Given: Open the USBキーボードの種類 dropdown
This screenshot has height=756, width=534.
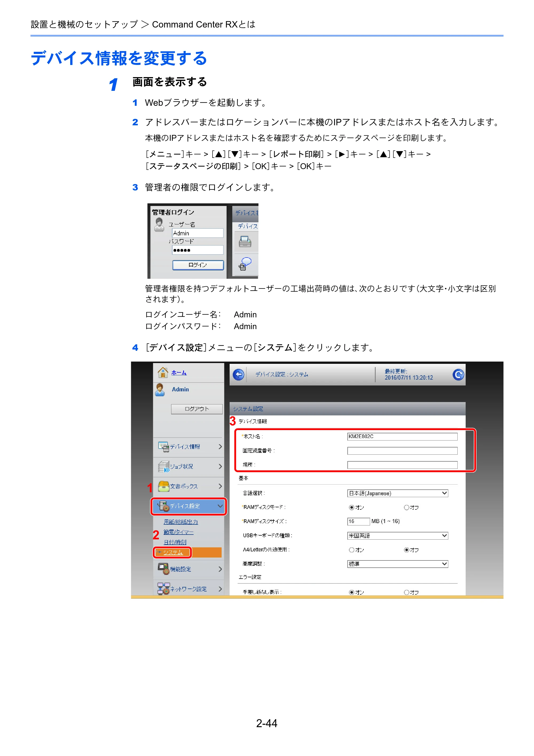Looking at the screenshot, I should (x=398, y=536).
